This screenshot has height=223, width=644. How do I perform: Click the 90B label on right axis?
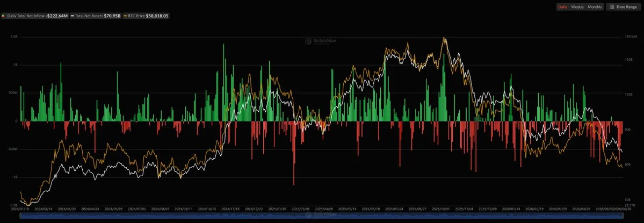628,130
